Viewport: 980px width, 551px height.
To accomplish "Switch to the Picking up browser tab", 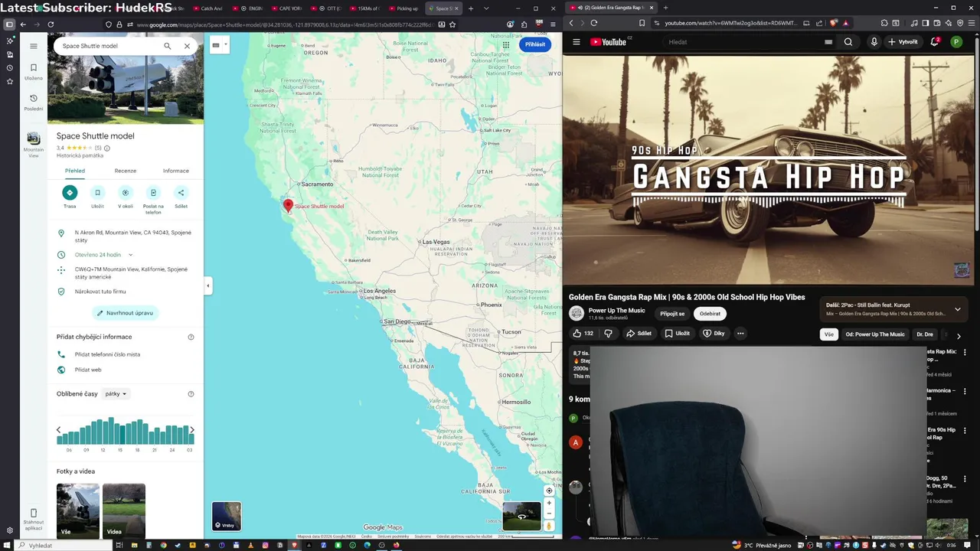I will [x=405, y=8].
